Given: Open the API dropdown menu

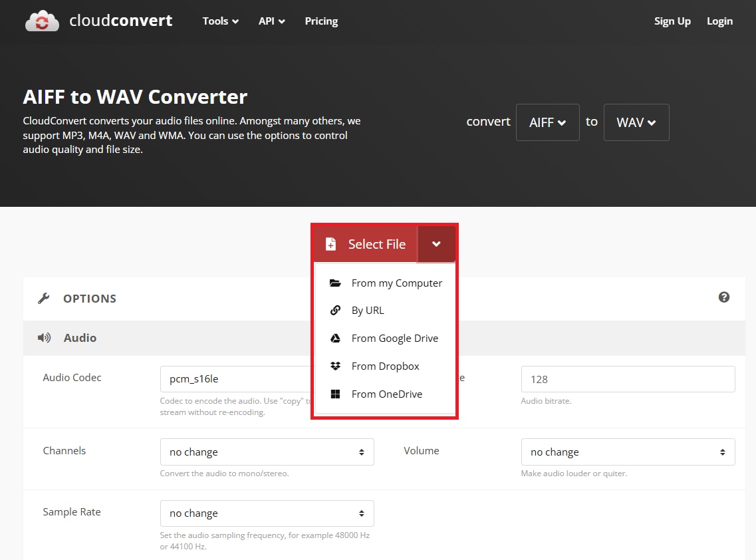Looking at the screenshot, I should 271,21.
